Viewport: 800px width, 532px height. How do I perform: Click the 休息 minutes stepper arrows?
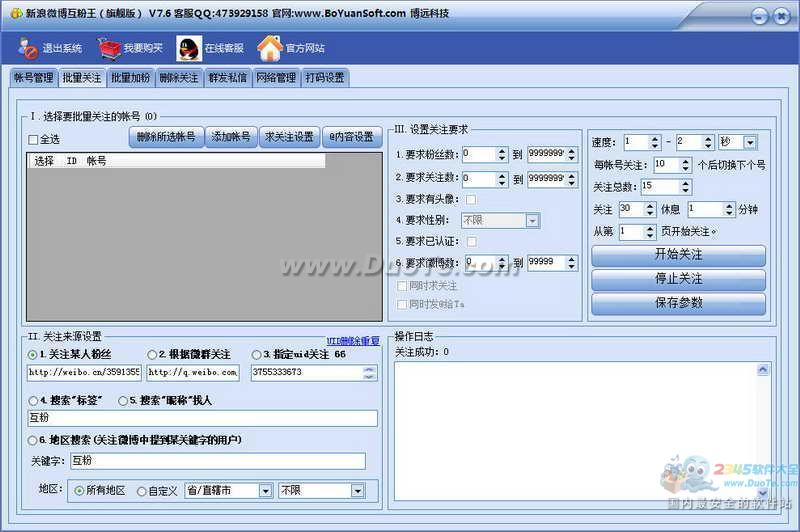point(729,209)
